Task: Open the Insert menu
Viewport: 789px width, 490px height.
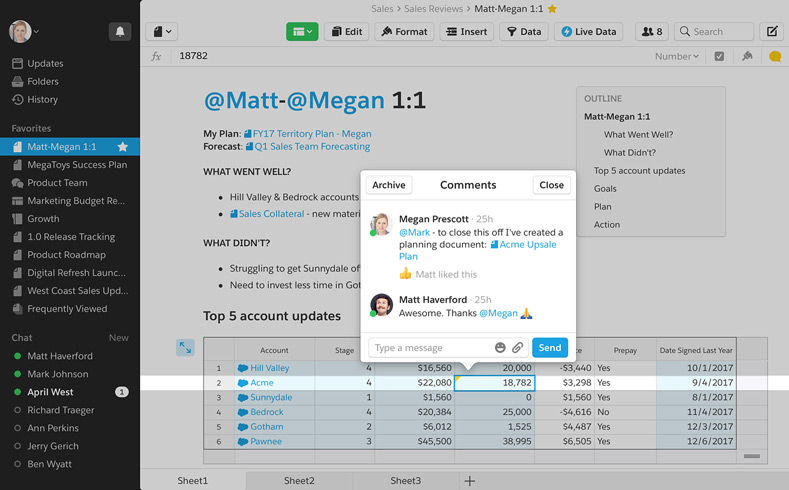Action: [x=467, y=32]
